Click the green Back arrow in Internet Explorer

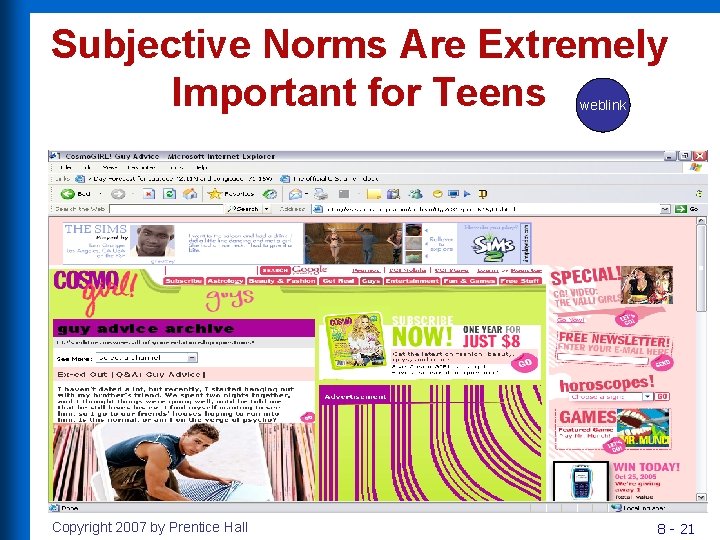(x=68, y=194)
